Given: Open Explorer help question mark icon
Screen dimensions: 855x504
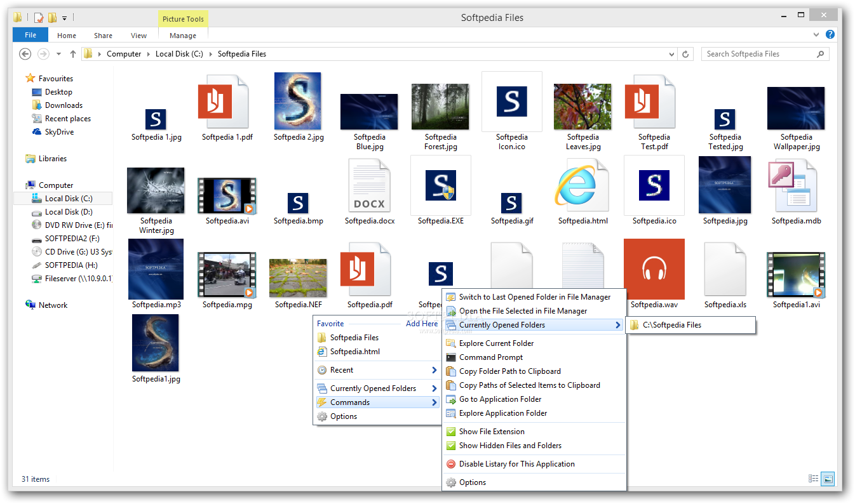Looking at the screenshot, I should click(x=830, y=34).
